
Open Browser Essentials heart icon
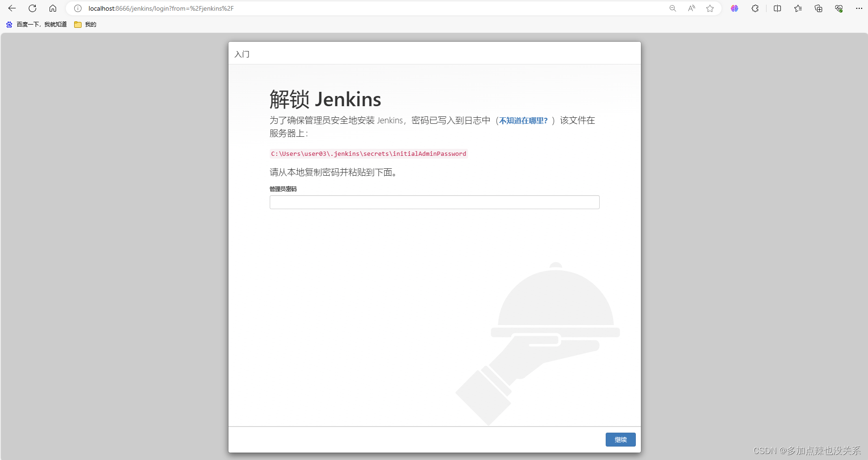pyautogui.click(x=839, y=8)
